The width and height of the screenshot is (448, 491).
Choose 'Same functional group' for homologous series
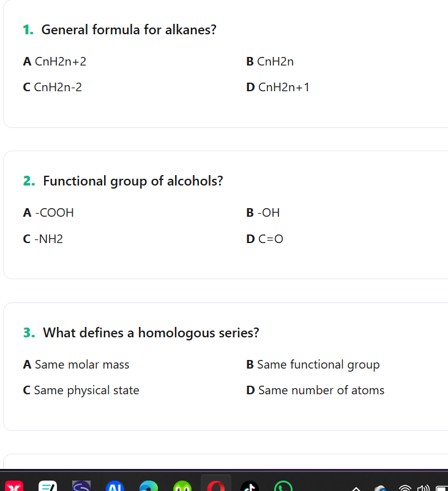(x=313, y=364)
